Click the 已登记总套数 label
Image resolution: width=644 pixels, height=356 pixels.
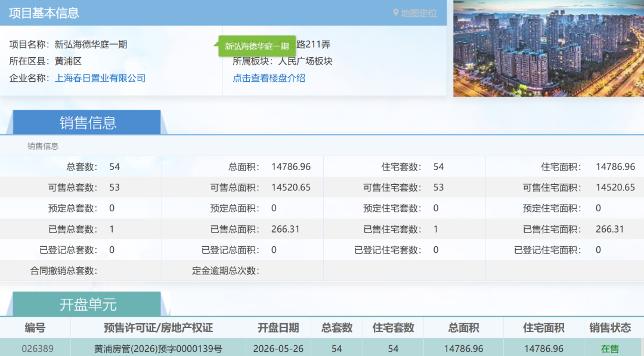[68, 250]
